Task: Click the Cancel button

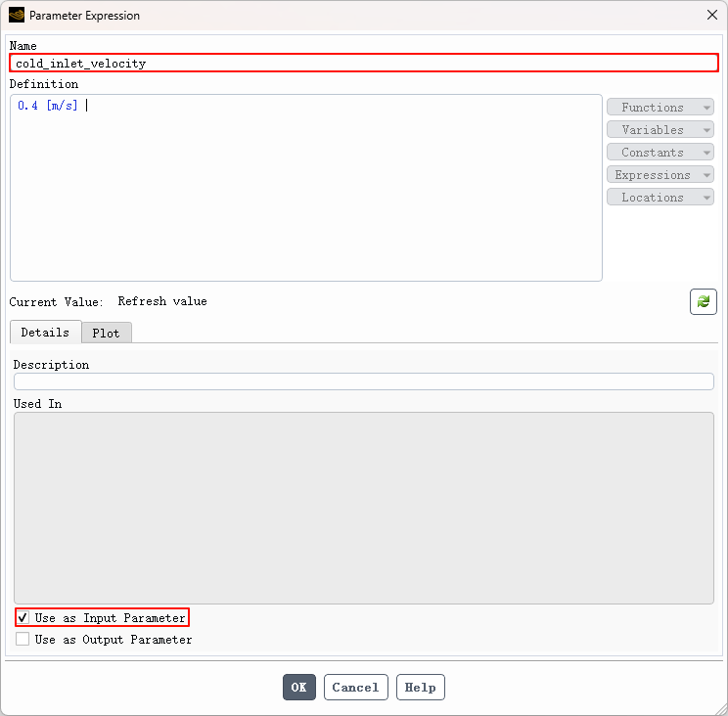Action: pyautogui.click(x=355, y=687)
